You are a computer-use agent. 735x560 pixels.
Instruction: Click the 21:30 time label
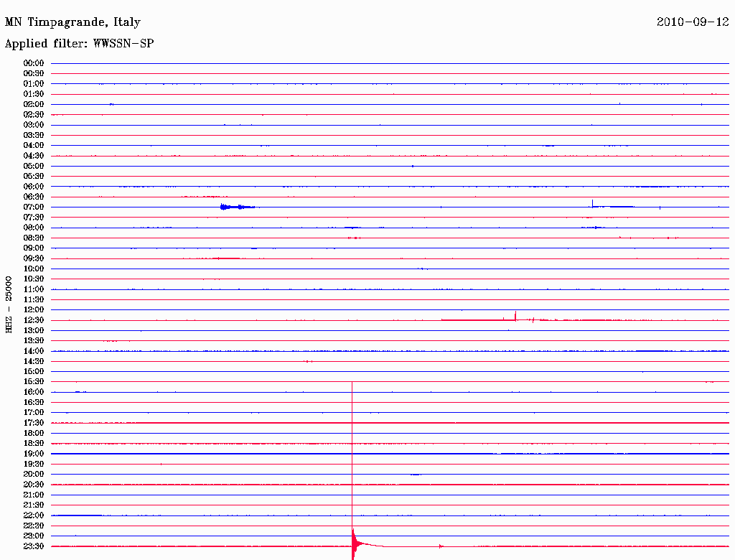(34, 505)
